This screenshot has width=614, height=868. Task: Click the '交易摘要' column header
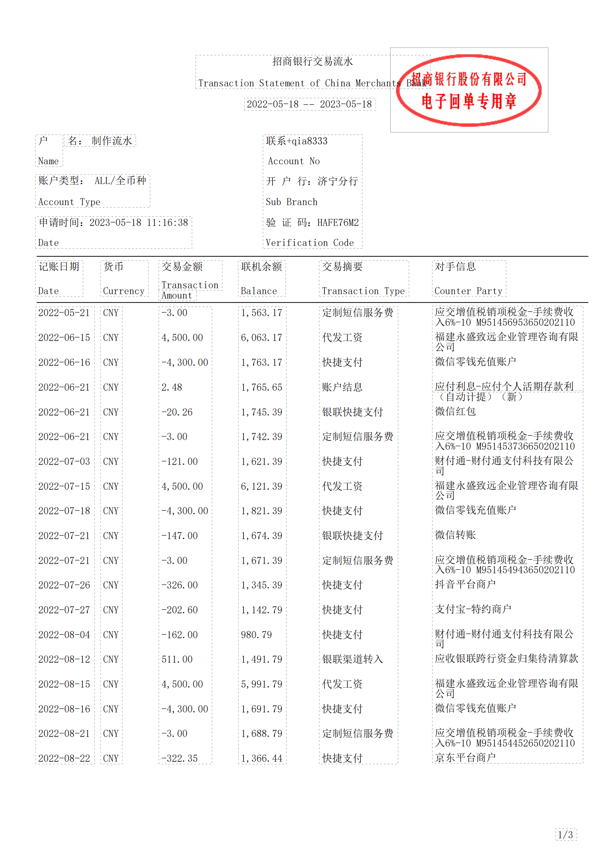tap(343, 266)
